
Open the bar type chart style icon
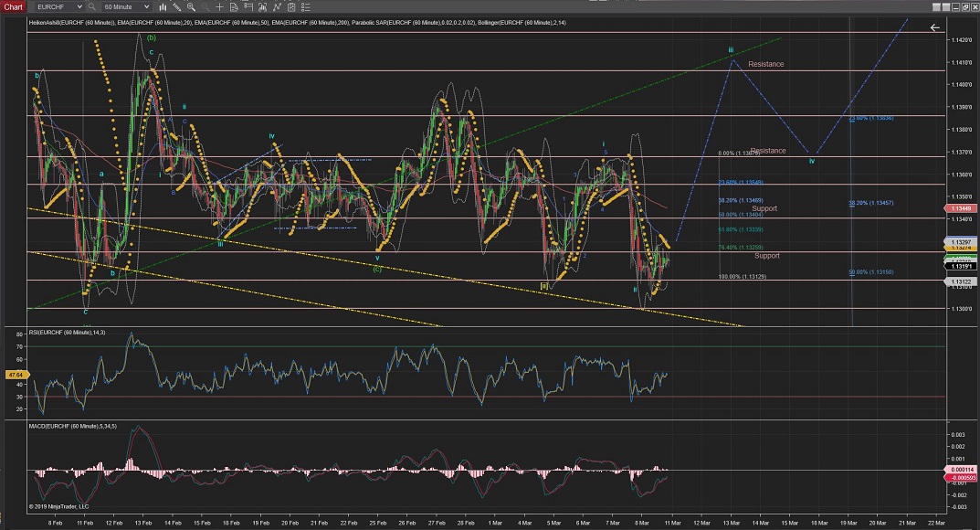point(163,7)
